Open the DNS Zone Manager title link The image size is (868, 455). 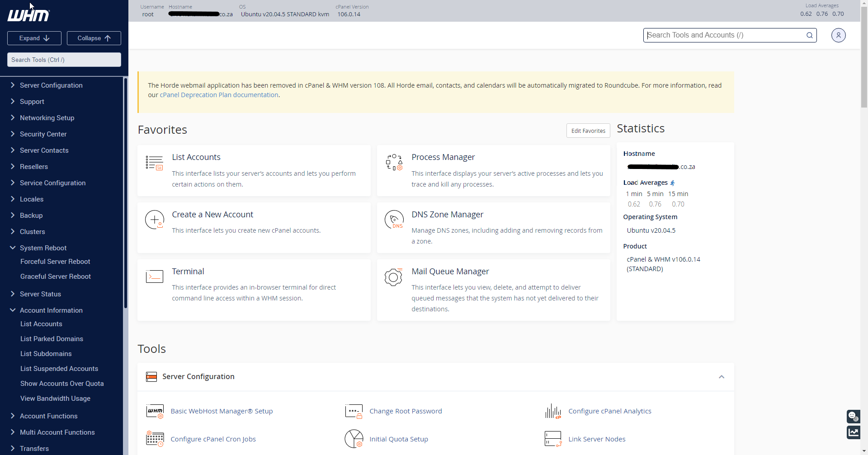[448, 215]
